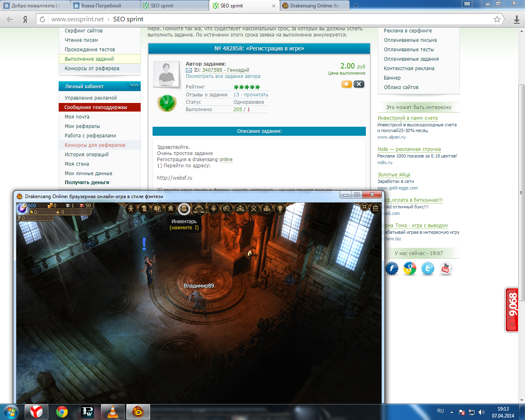Viewport: 525px width, 420px height.
Task: Open character panel icon in game toolbar
Action: 131,209
